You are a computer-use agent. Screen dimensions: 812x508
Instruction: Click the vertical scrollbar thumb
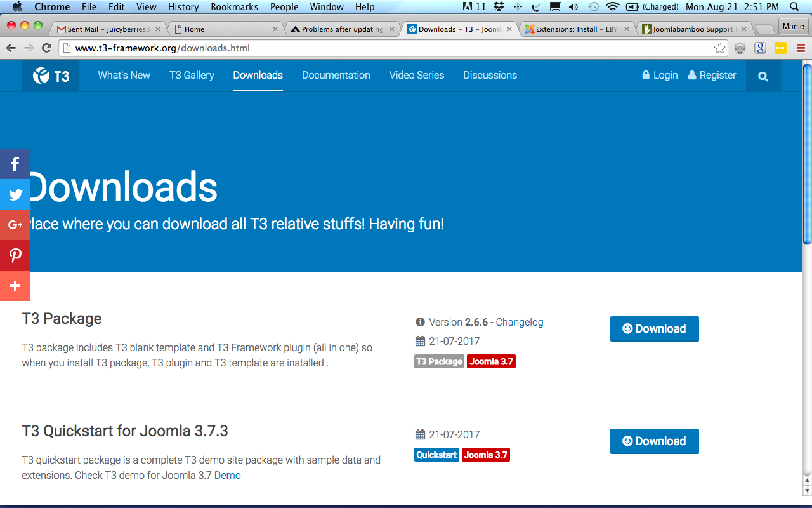coord(807,153)
